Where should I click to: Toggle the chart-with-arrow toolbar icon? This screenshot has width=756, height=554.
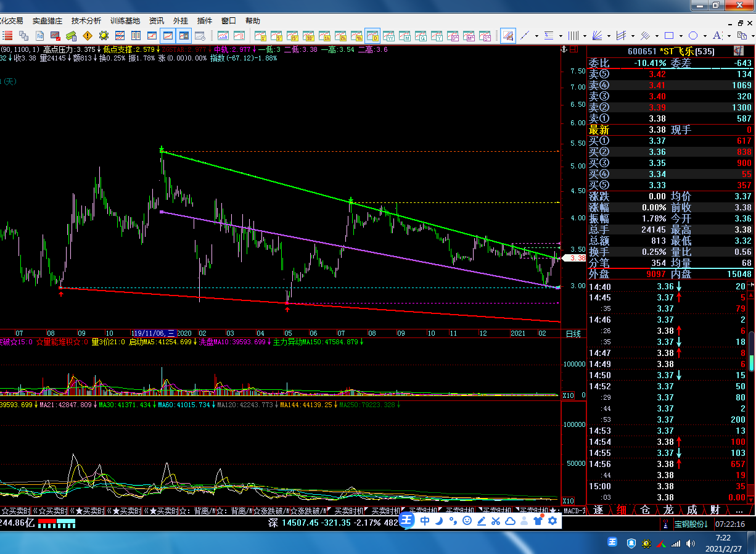(184, 35)
